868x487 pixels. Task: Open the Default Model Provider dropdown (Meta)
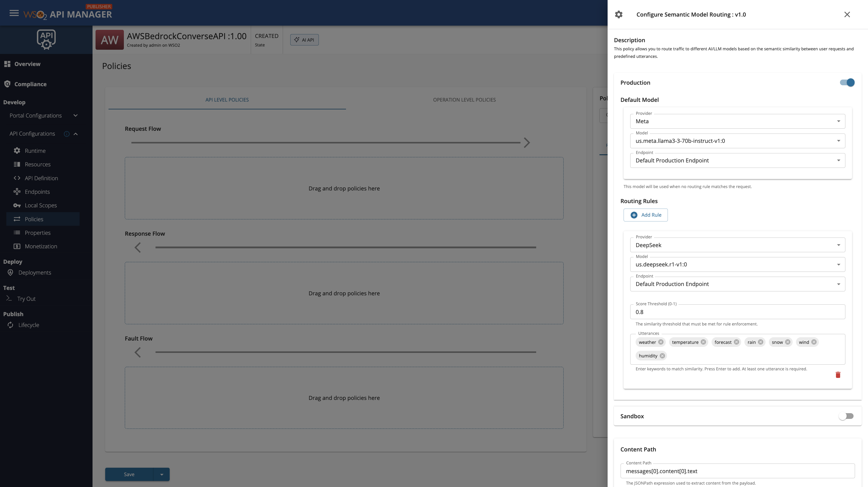[737, 121]
